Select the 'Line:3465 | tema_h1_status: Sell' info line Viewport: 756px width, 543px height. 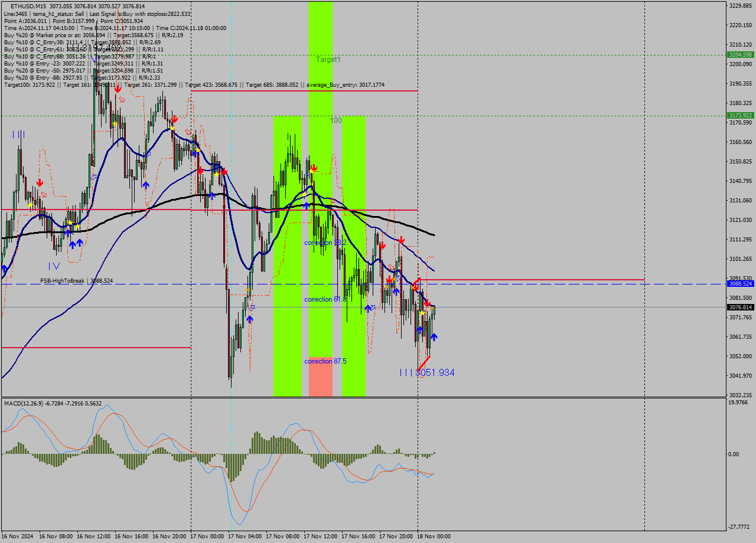pyautogui.click(x=97, y=14)
